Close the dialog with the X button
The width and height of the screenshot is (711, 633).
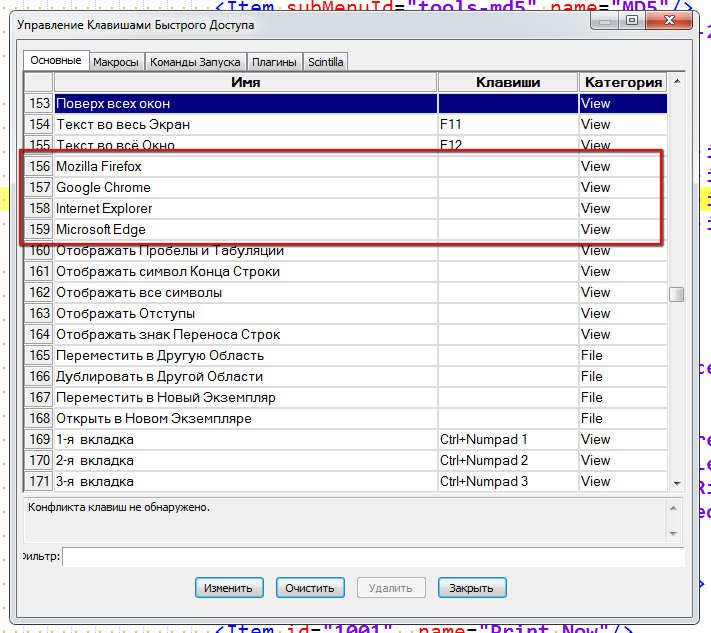669,20
